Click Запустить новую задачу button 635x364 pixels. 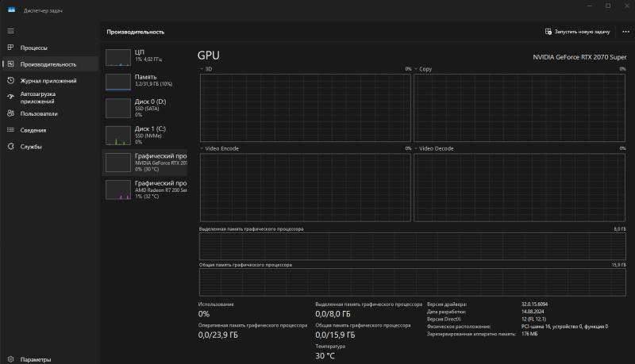[x=578, y=32]
